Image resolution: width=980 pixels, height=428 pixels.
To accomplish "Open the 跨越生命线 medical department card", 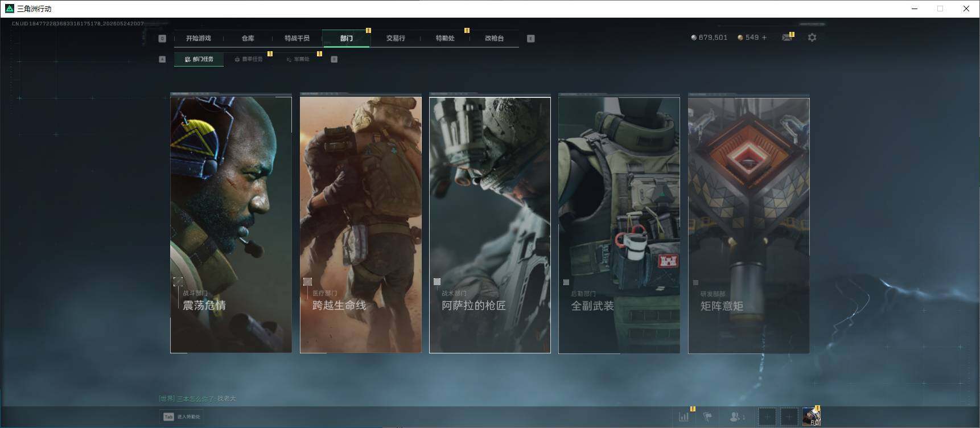I will (361, 224).
